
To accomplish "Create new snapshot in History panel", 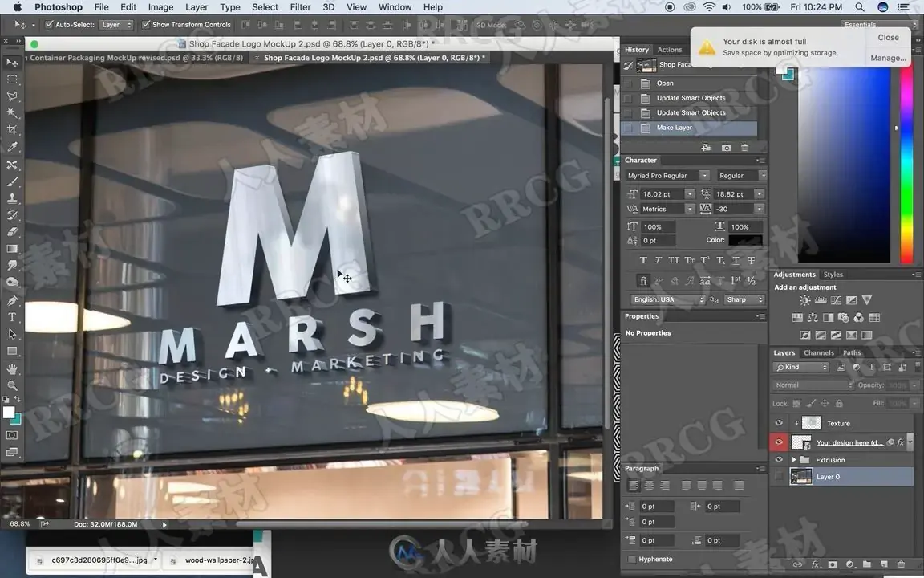I will click(x=726, y=148).
